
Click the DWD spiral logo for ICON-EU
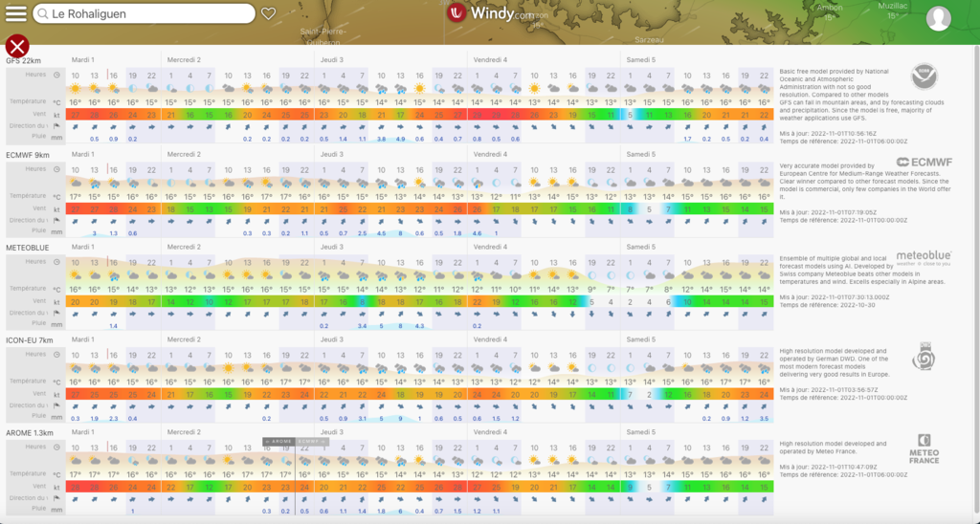[924, 357]
